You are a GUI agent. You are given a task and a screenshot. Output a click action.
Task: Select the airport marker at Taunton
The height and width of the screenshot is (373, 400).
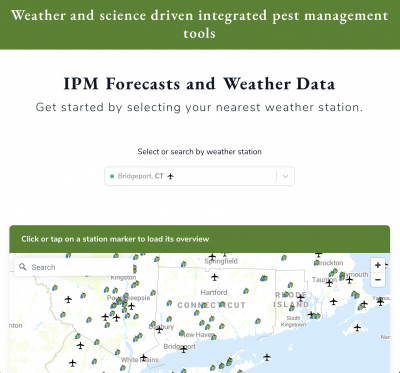[x=329, y=283]
